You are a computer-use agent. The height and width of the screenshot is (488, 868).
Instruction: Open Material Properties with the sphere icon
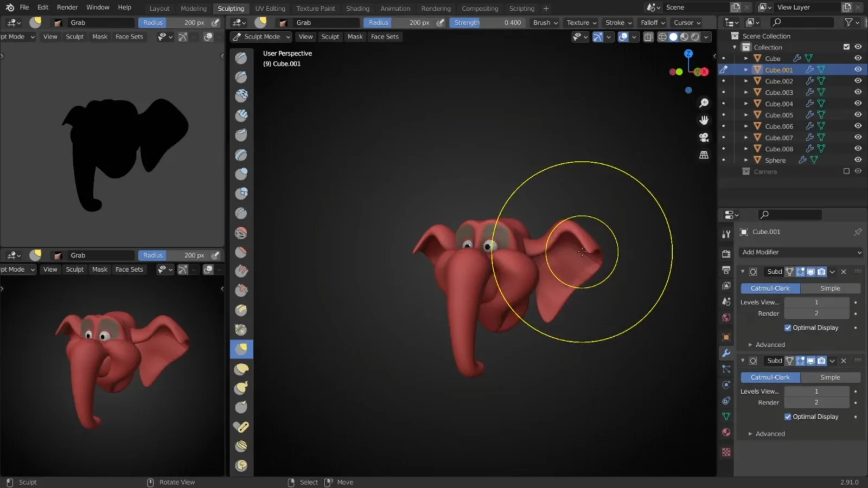coord(726,432)
